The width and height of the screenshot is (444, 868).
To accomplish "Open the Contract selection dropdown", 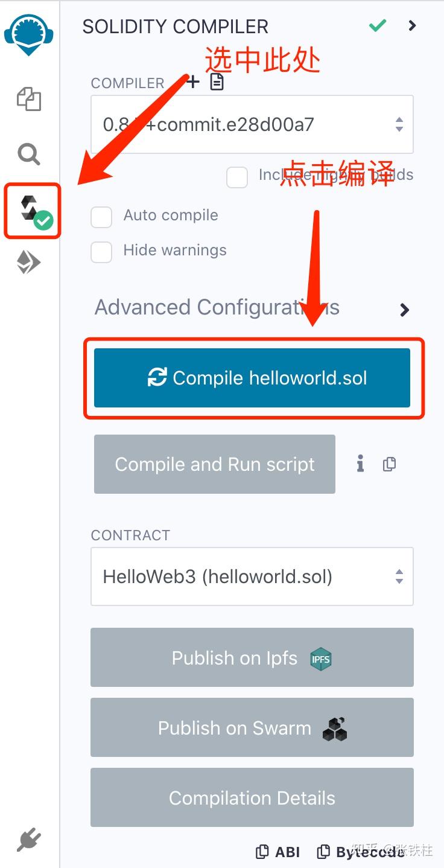I will (252, 576).
